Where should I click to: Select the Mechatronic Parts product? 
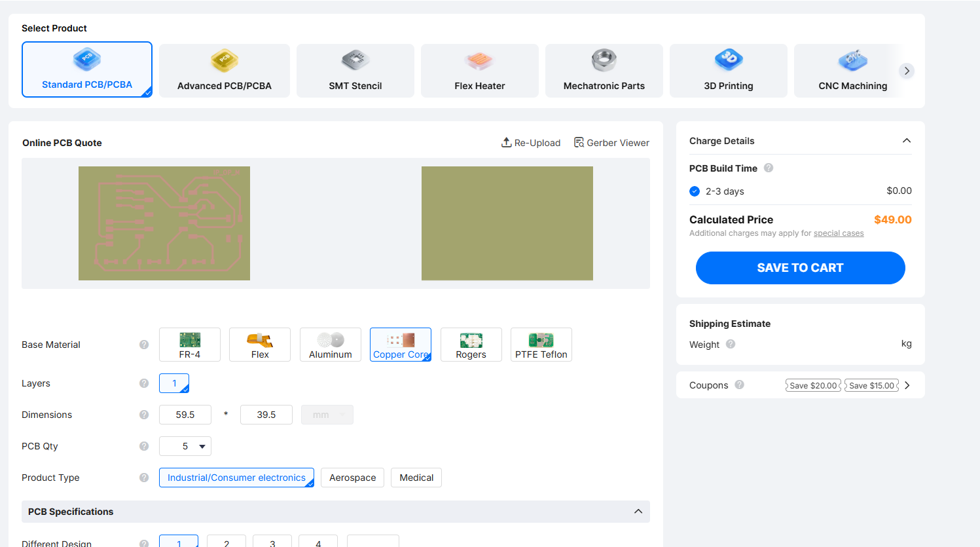pyautogui.click(x=604, y=71)
